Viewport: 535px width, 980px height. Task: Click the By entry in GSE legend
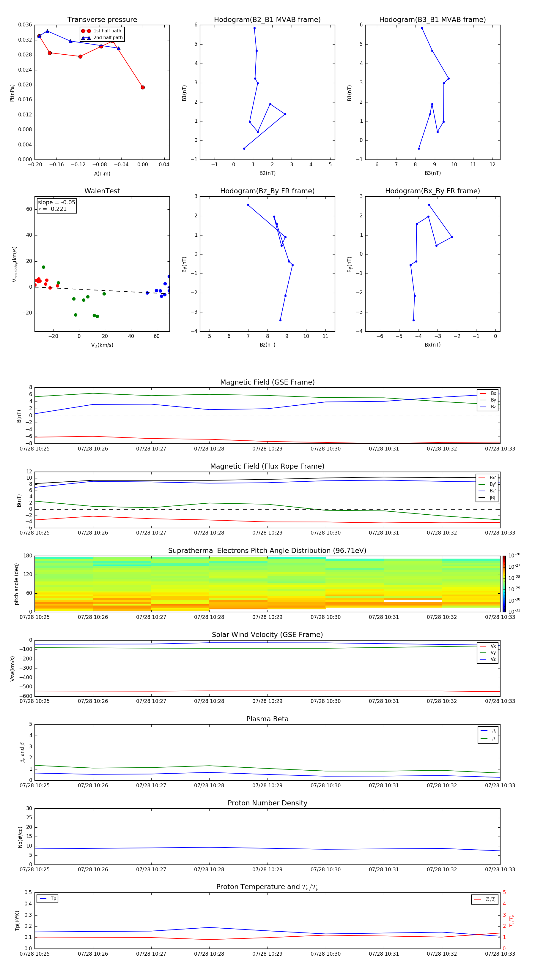pos(488,400)
